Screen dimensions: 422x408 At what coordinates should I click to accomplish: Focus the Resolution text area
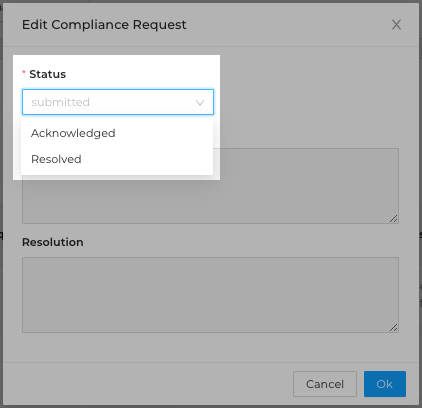pos(210,295)
